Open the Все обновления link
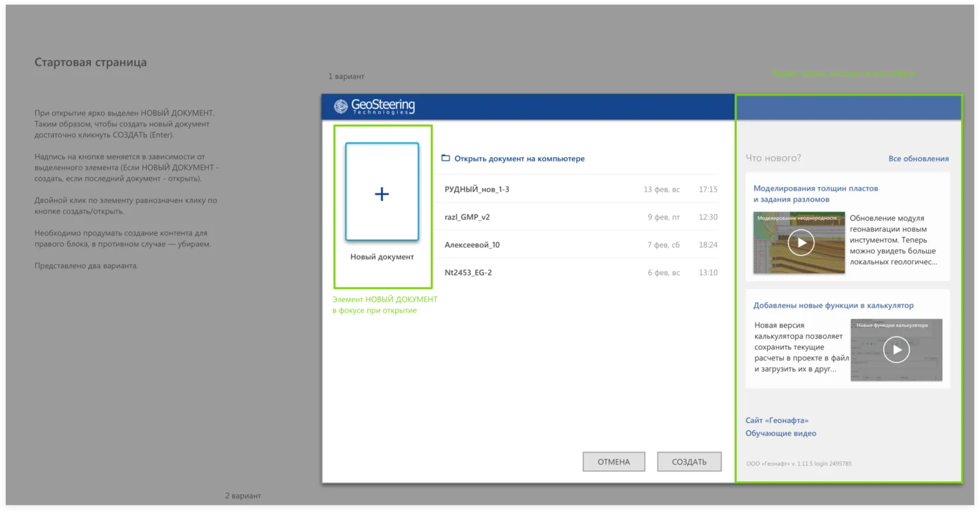Image resolution: width=980 pixels, height=512 pixels. pyautogui.click(x=918, y=159)
